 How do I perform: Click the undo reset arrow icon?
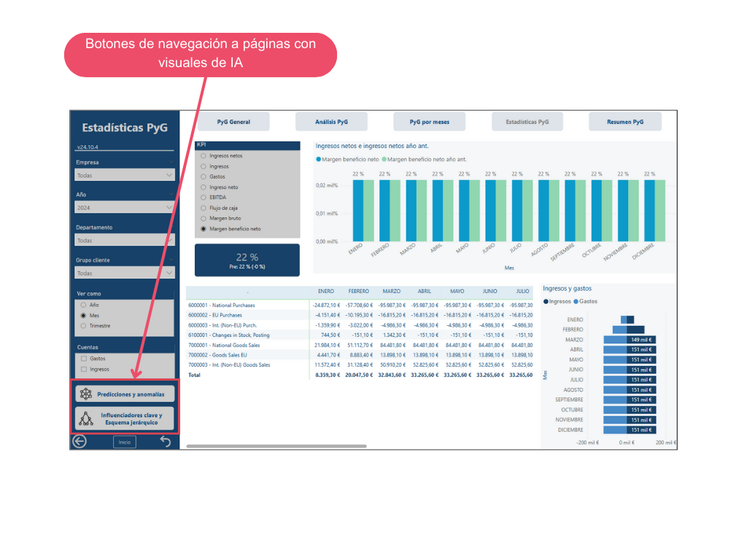165,441
